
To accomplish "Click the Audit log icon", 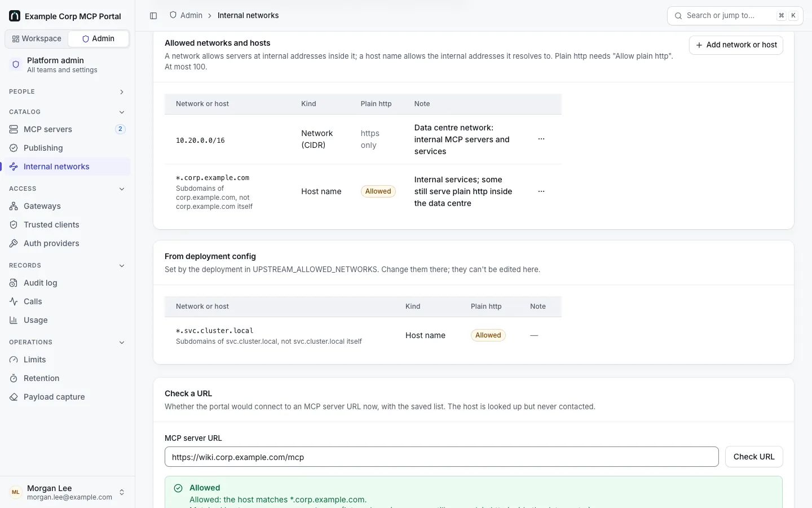I will tap(14, 283).
